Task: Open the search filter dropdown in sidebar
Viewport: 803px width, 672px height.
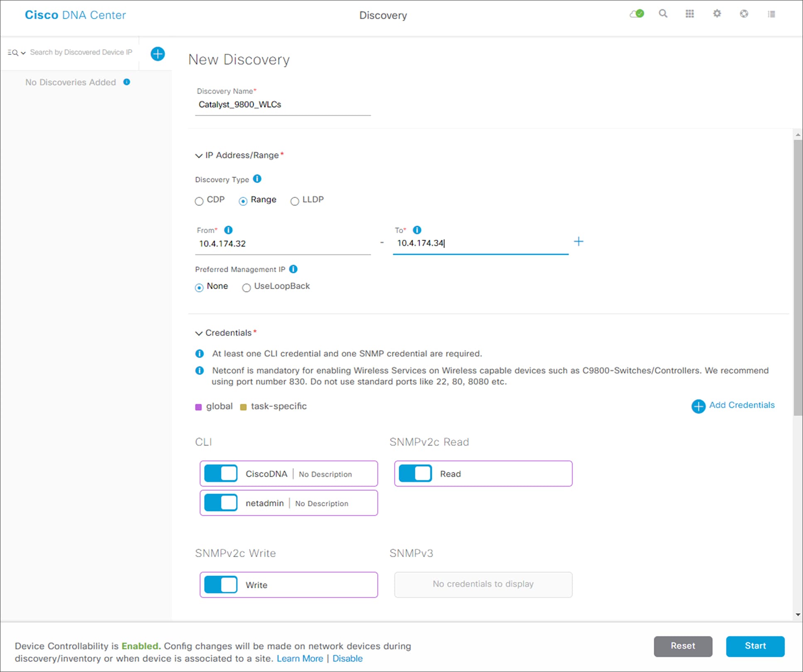Action: click(x=17, y=53)
